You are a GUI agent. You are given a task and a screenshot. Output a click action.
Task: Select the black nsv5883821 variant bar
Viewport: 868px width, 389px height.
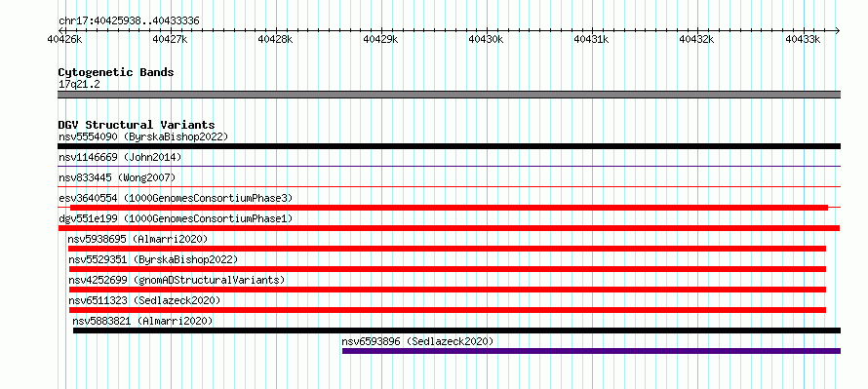[x=456, y=331]
